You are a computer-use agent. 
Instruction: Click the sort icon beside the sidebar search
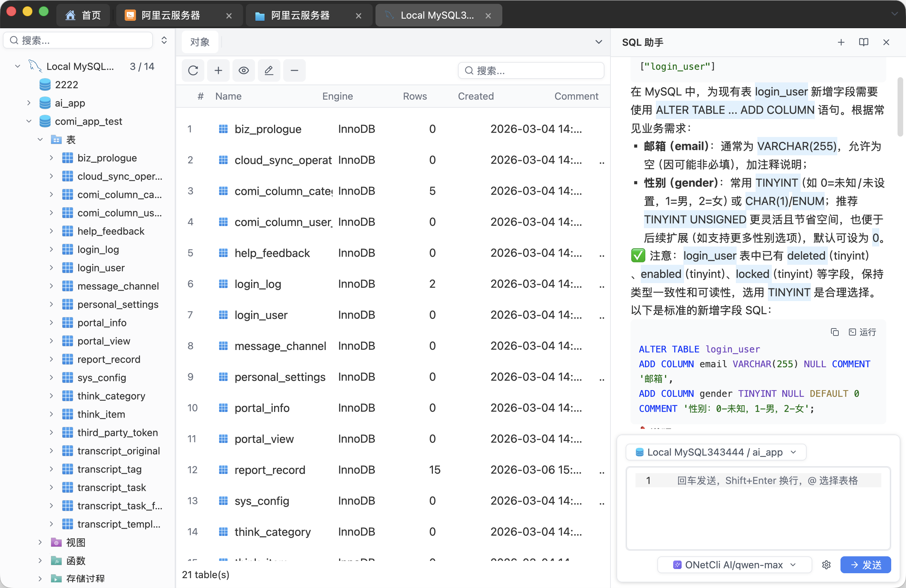[164, 40]
